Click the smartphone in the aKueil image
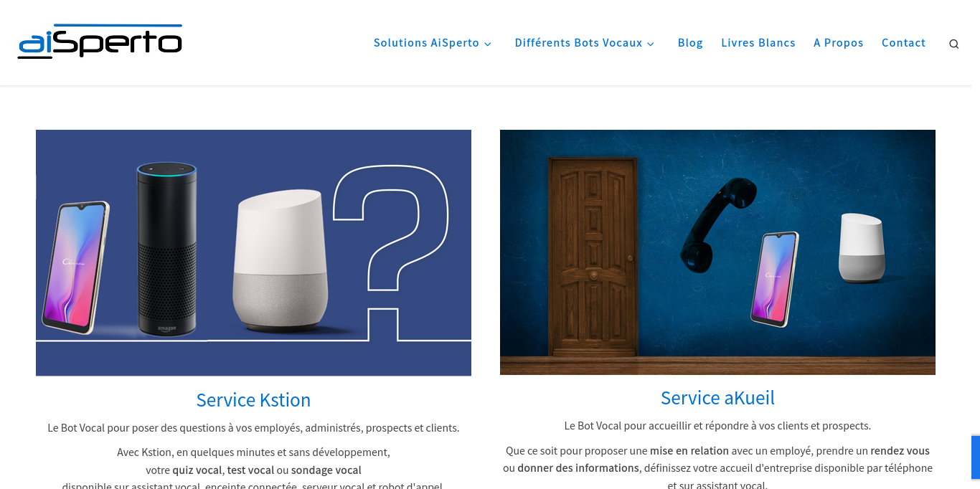Viewport: 980px width, 489px height. [775, 279]
